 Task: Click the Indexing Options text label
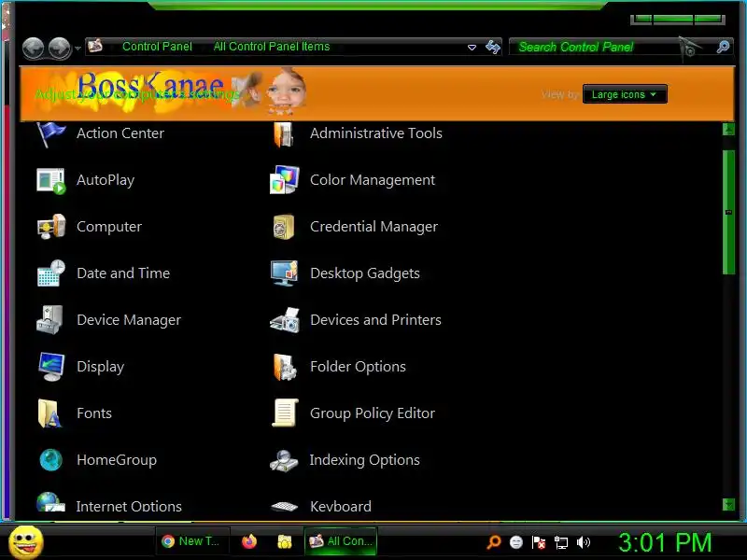point(365,460)
